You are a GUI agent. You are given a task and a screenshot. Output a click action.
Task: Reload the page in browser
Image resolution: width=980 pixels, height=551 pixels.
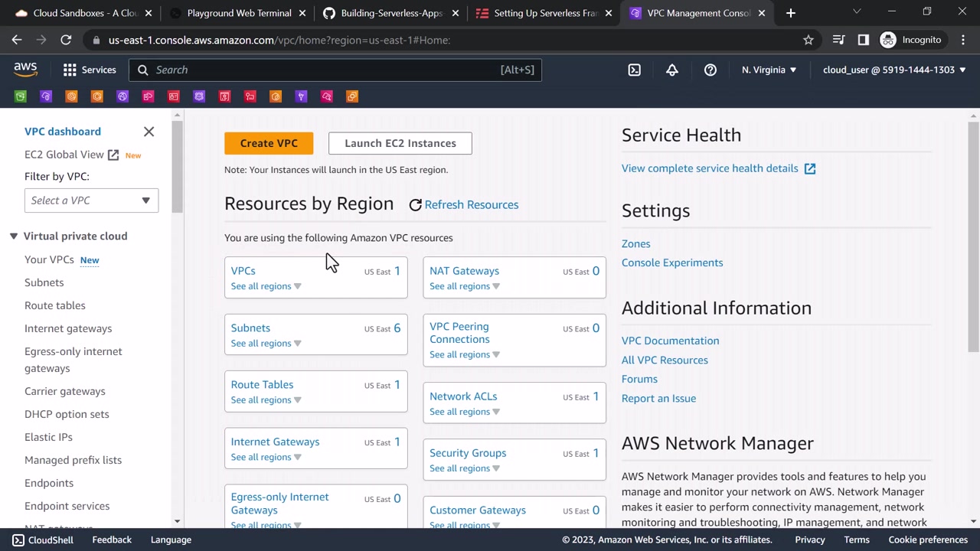[x=66, y=40]
